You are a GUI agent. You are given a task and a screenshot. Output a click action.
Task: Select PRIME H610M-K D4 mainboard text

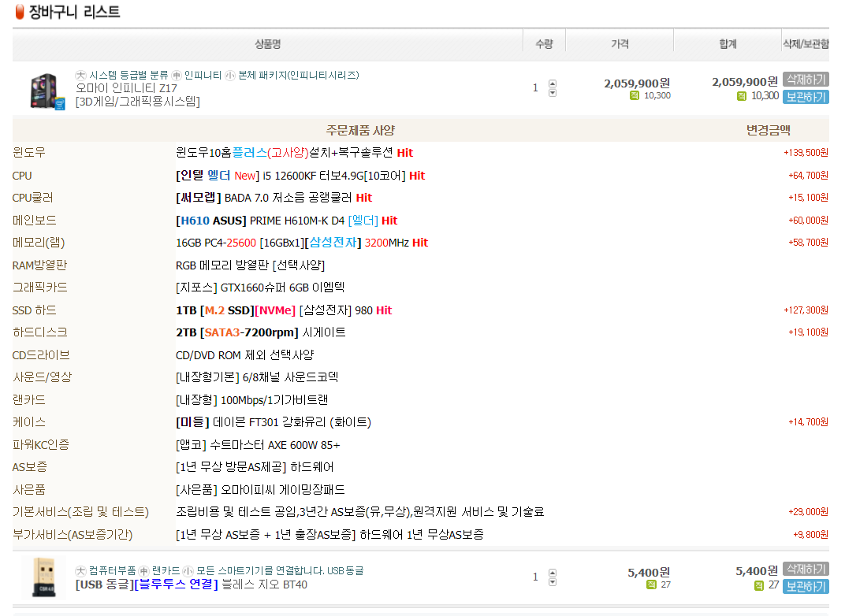tap(287, 221)
